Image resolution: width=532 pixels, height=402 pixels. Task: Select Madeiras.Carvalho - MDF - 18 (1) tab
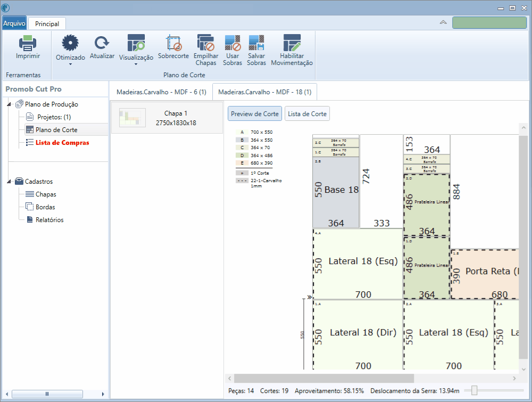[264, 92]
